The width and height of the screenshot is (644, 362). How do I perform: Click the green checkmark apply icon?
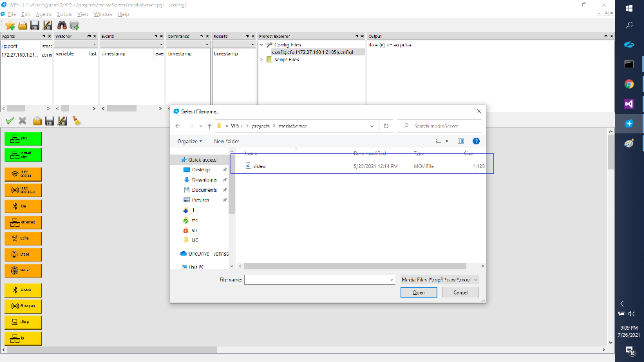point(10,120)
